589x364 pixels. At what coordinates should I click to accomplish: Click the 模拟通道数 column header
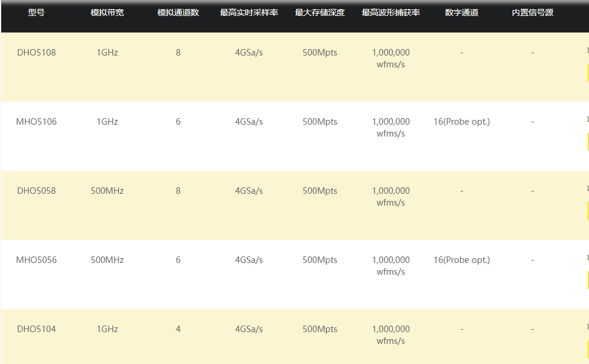click(x=178, y=12)
